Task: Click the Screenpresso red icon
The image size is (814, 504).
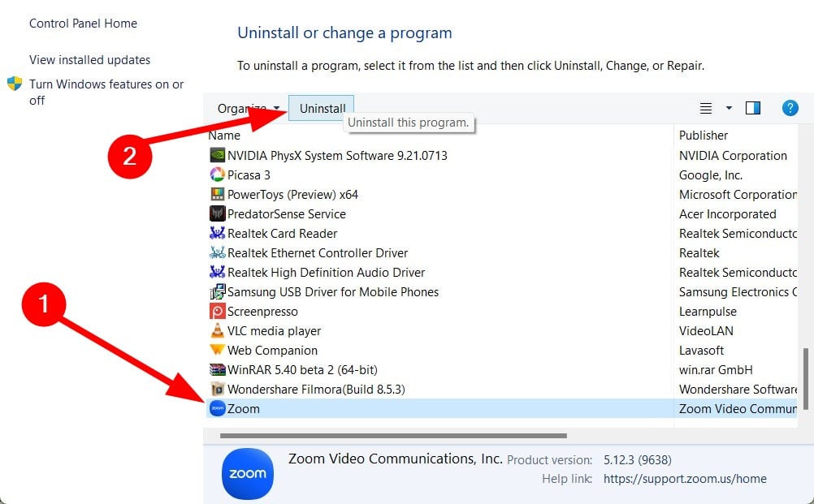Action: point(217,311)
